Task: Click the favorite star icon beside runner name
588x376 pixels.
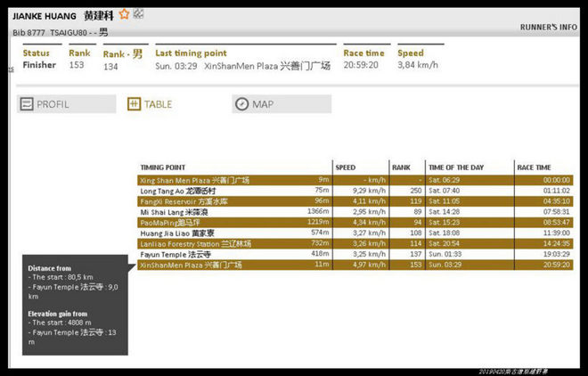Action: point(125,14)
